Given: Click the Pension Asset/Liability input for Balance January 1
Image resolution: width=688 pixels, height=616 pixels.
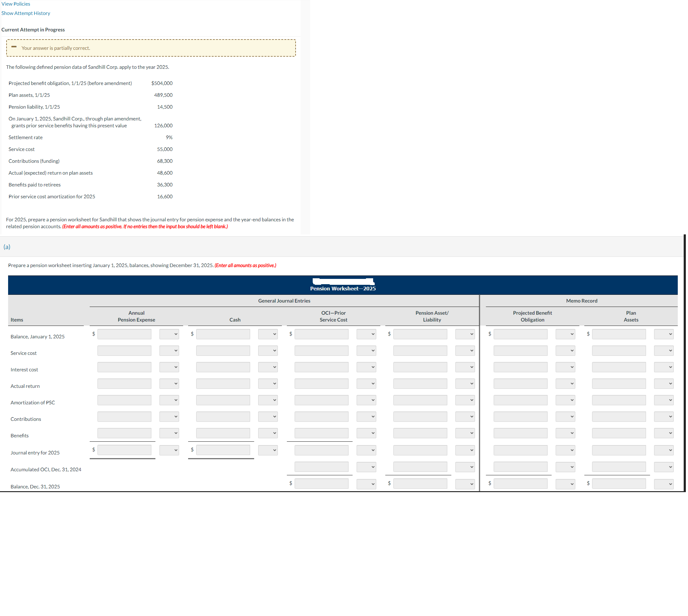Looking at the screenshot, I should coord(420,334).
